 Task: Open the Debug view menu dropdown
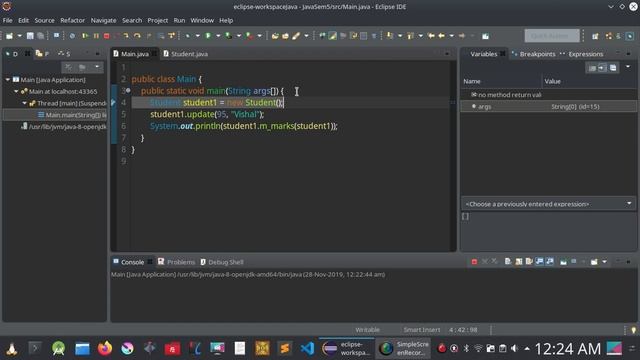pyautogui.click(x=97, y=67)
